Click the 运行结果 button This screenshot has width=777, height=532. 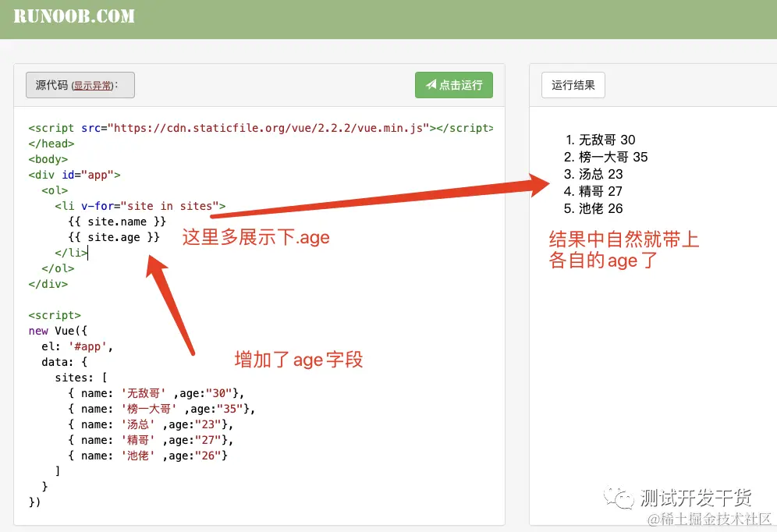(573, 85)
